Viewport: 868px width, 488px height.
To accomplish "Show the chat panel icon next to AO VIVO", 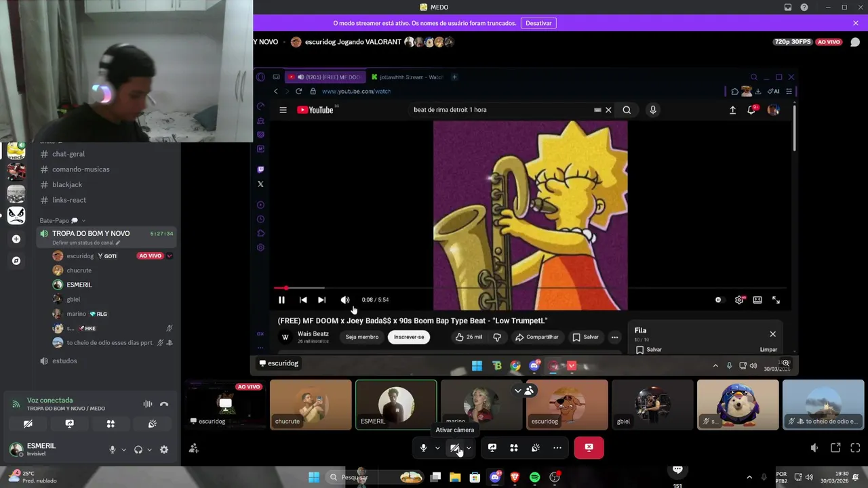I will coord(855,42).
